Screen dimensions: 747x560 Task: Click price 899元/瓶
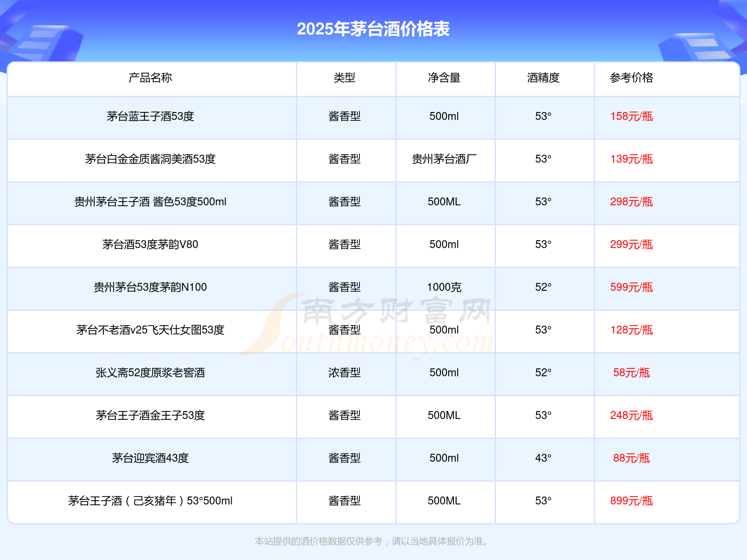tap(632, 501)
